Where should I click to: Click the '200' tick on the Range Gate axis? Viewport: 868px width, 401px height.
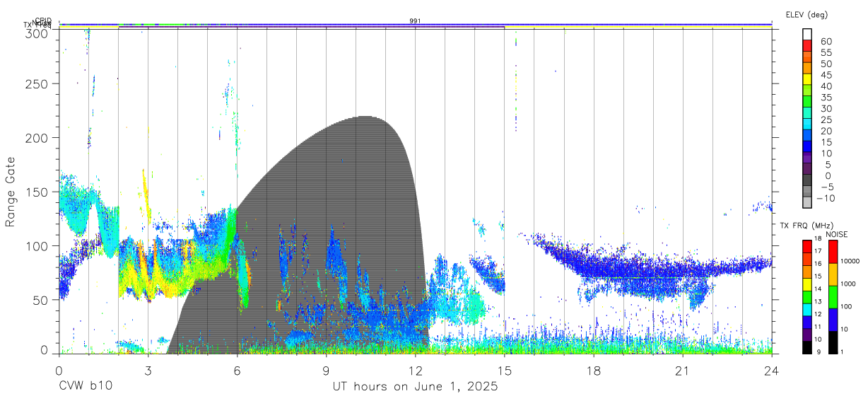(x=38, y=138)
